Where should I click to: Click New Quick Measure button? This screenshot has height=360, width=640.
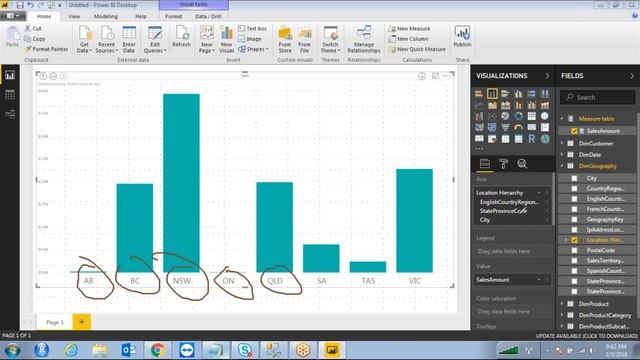417,49
